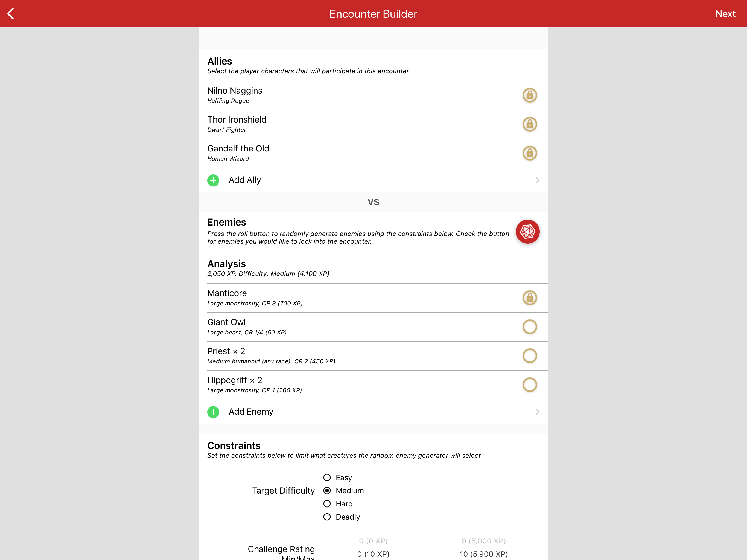Select Easy target difficulty
Screen dimensions: 747x560
coord(327,478)
